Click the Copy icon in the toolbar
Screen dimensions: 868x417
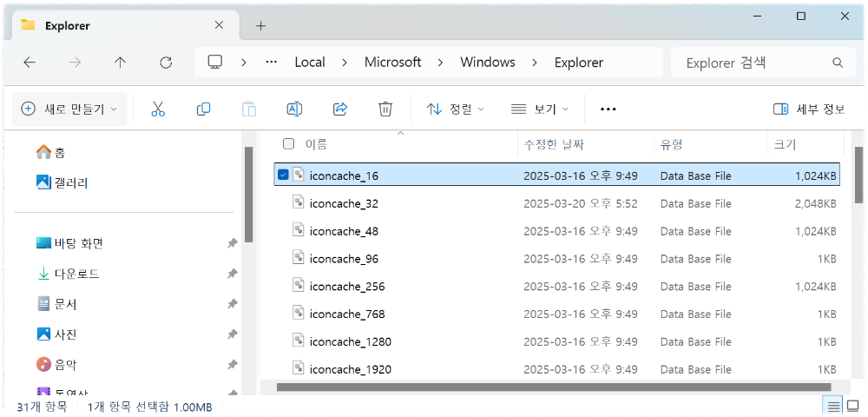coord(203,109)
